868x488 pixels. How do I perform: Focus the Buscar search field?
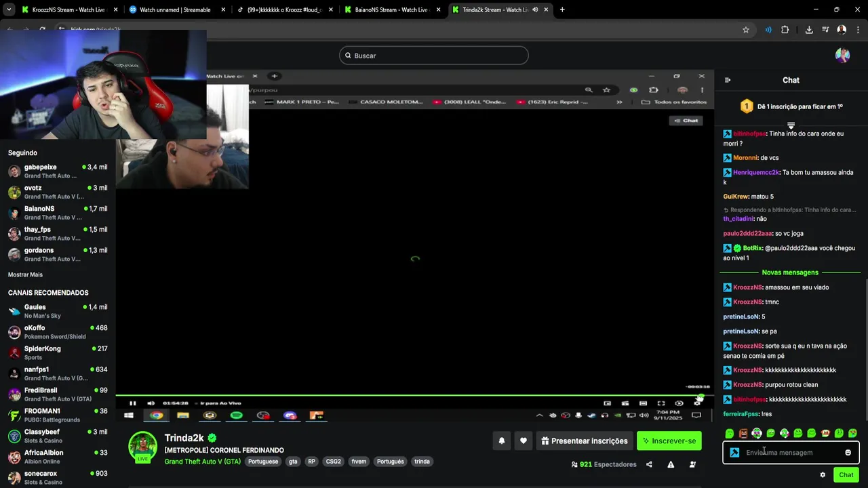pyautogui.click(x=434, y=56)
